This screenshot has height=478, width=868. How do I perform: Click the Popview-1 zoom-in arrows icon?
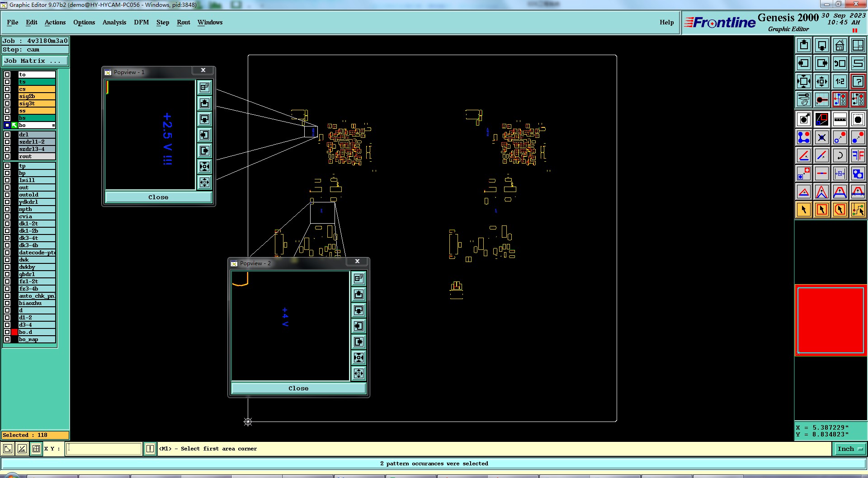tap(205, 166)
